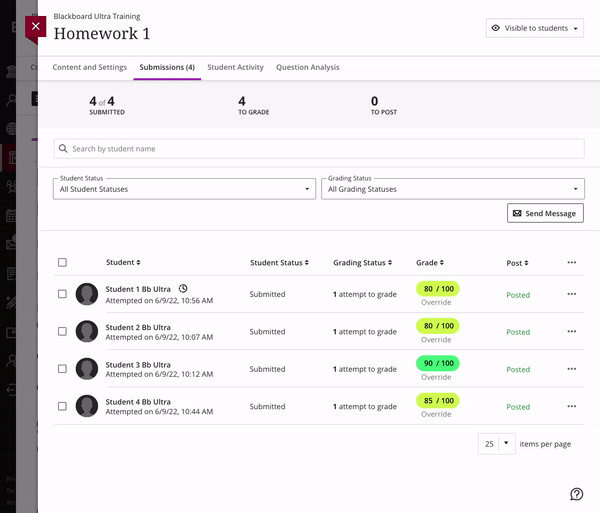600x513 pixels.
Task: Click the 80 / 100 grade pill for Student 2
Action: (x=438, y=326)
